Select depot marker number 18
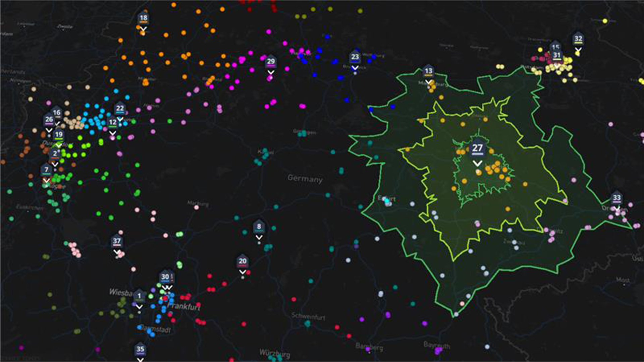The height and width of the screenshot is (362, 644). pos(143,18)
